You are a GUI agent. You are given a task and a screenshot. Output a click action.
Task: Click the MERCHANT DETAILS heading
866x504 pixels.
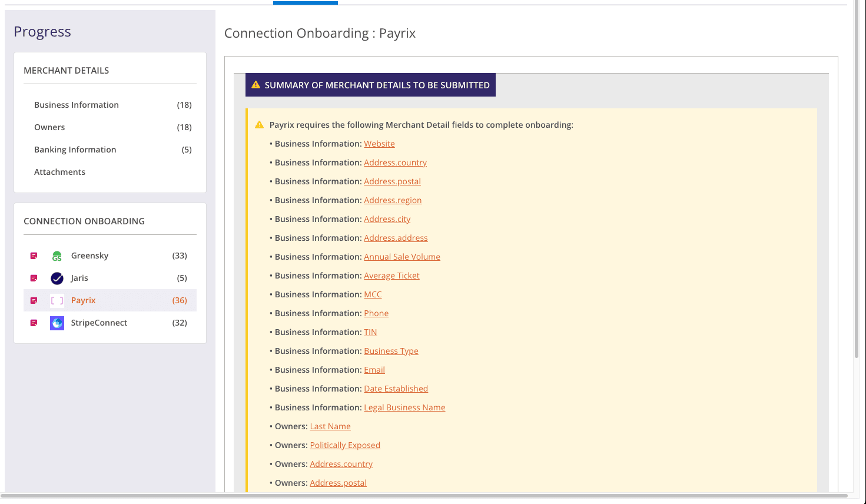66,71
